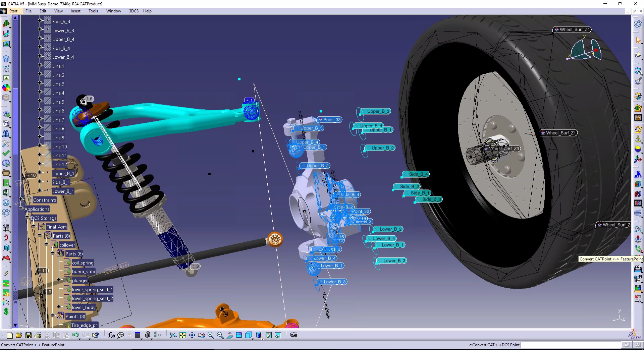Open the 3DCS menu
Screen dimensions: 644x350
click(x=133, y=11)
